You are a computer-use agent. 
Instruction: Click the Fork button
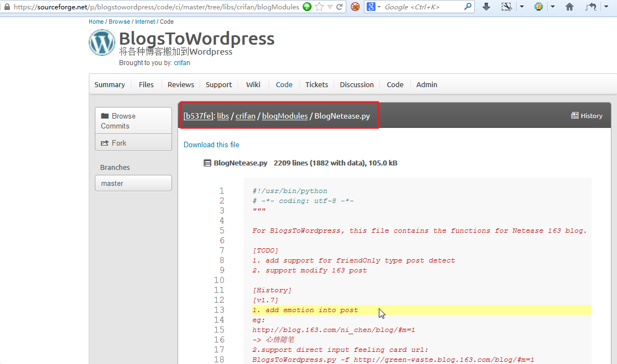tap(133, 143)
